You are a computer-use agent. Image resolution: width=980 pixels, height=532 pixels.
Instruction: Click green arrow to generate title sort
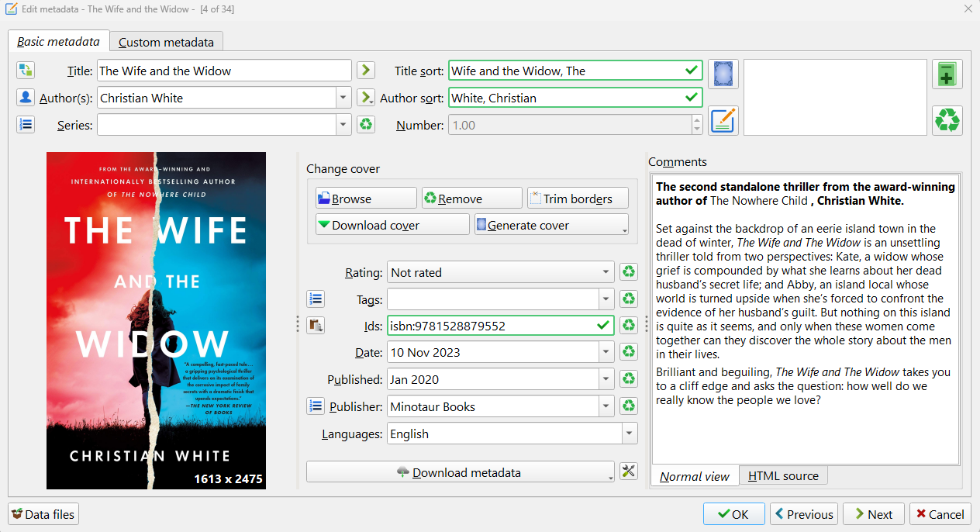click(x=366, y=71)
